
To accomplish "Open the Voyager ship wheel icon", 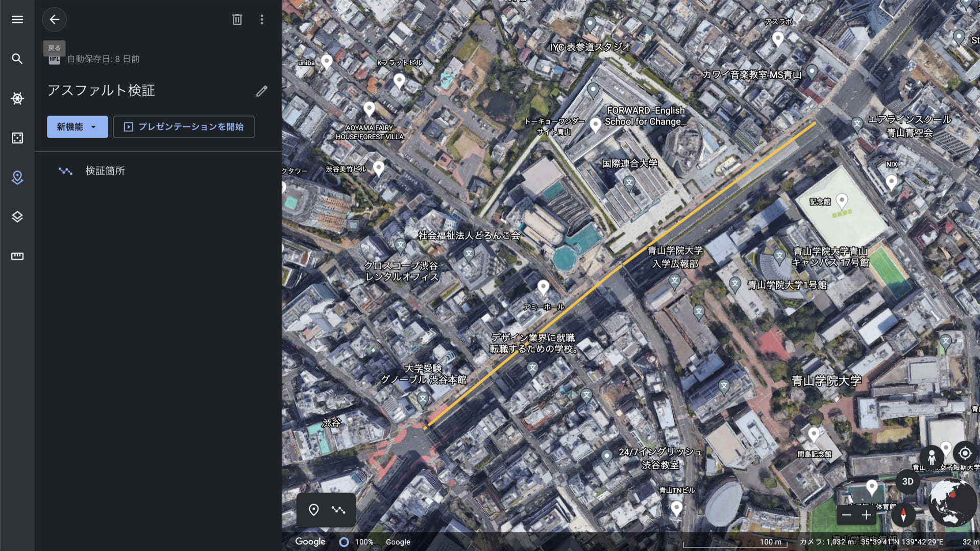I will point(17,98).
